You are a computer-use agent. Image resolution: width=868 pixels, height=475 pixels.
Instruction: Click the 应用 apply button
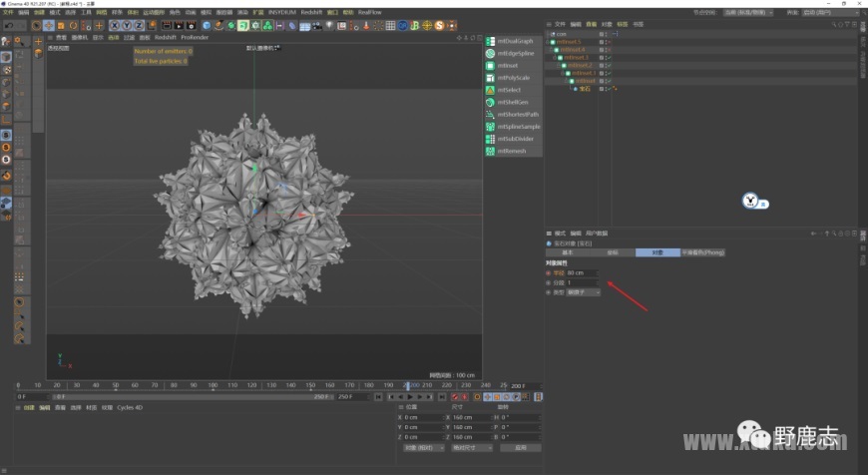521,447
